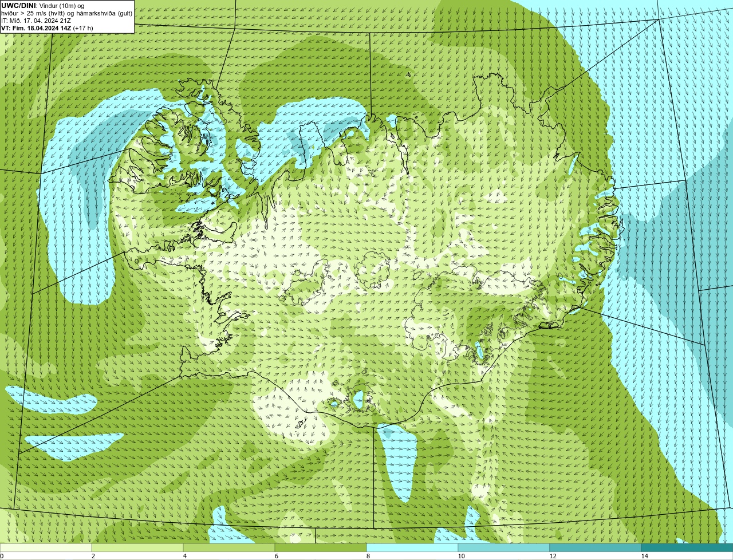
Task: Select the light yellow-green 2–4 m/s swatch
Action: coord(137,547)
